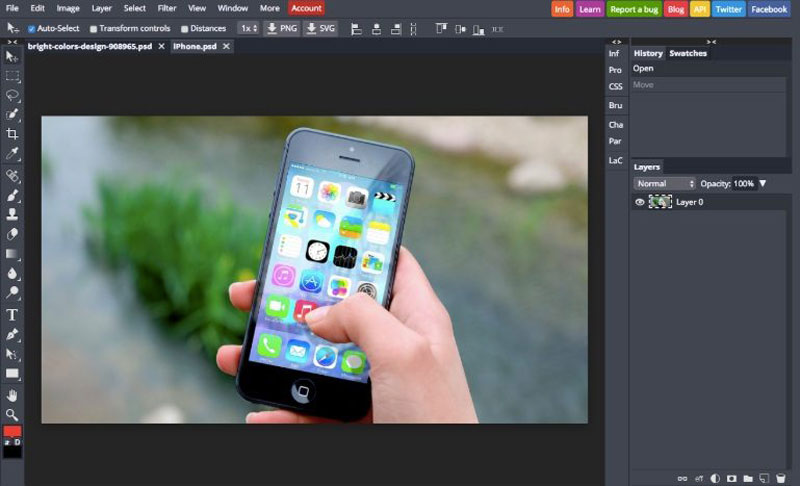Select the Crop tool
Viewport: 800px width, 486px height.
pos(12,134)
